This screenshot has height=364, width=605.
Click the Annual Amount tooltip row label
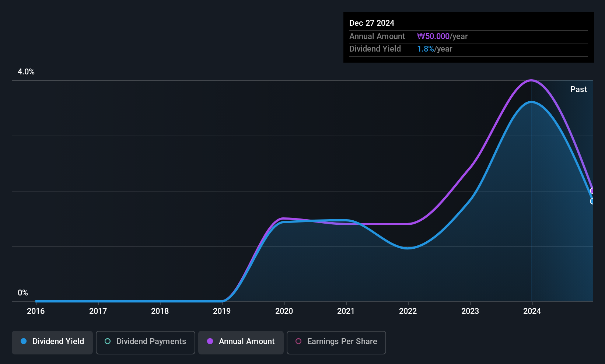[377, 36]
